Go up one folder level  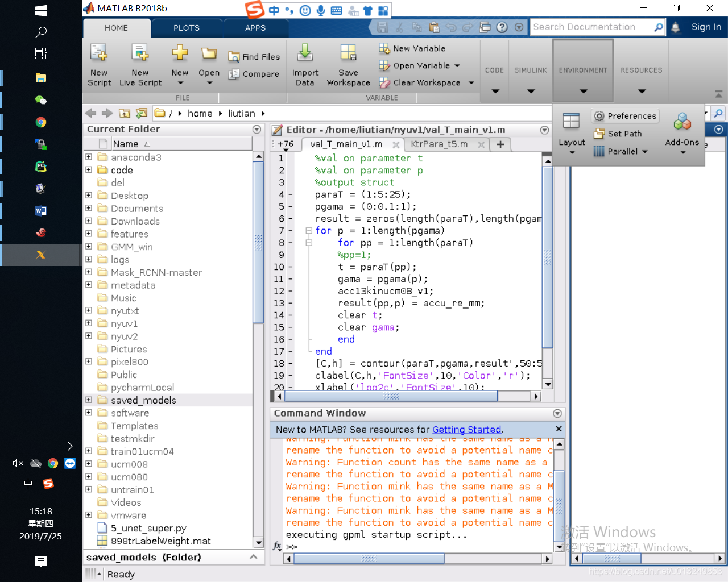pos(125,113)
